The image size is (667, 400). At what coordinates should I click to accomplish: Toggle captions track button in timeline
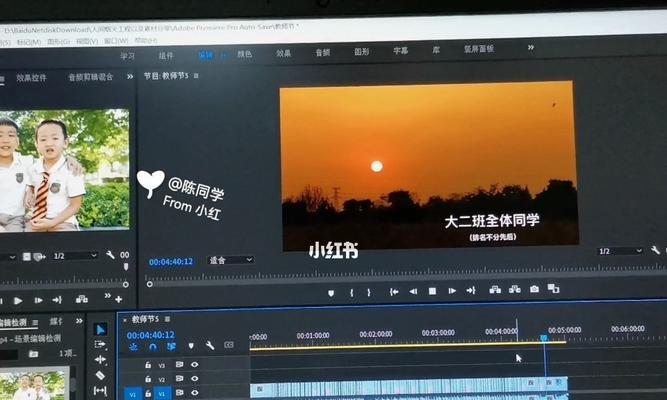coord(229,345)
